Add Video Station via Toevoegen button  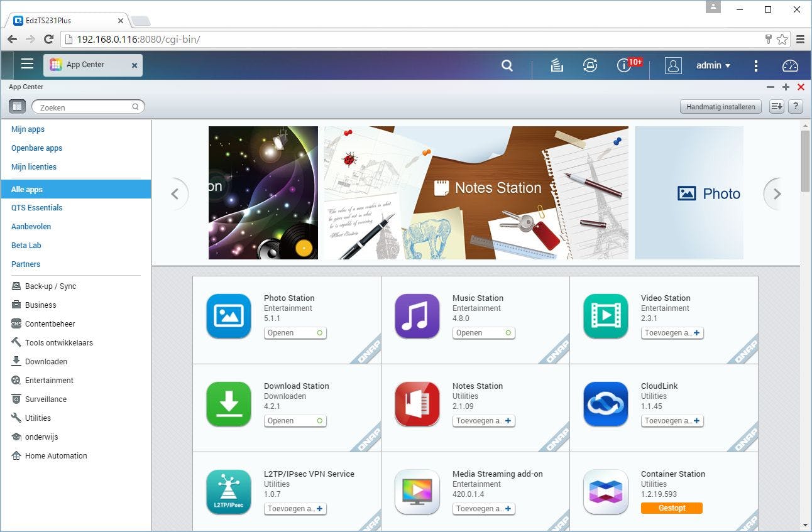click(672, 333)
